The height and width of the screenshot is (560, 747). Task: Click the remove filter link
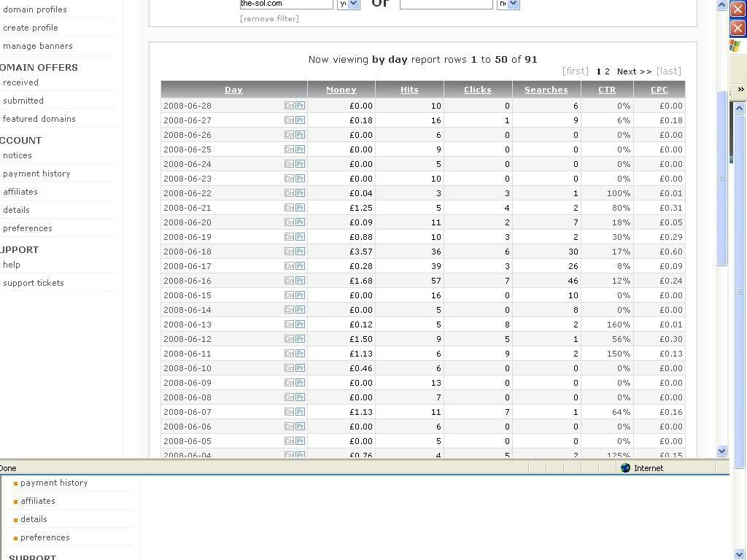pos(269,18)
